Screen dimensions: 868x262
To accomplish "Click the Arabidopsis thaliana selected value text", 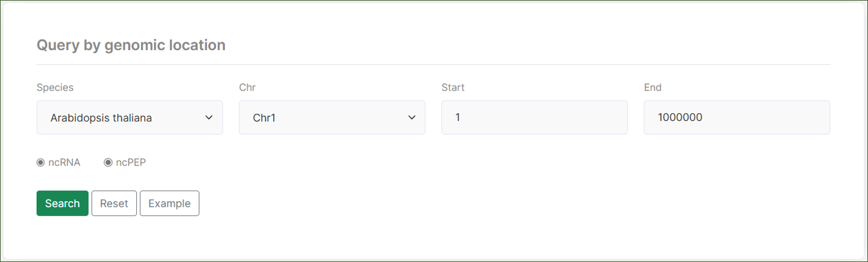I will tap(101, 118).
